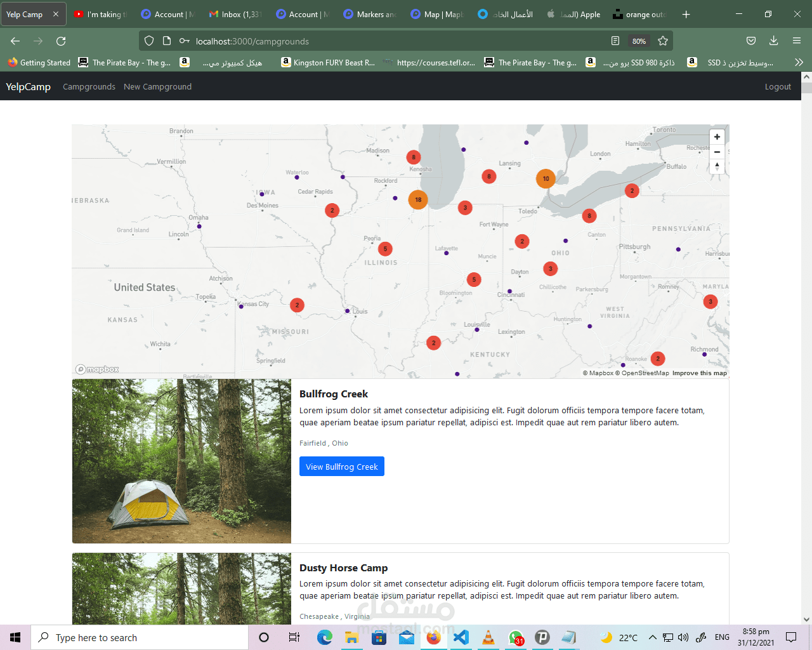This screenshot has width=812, height=650.
Task: Open File Explorer from taskbar
Action: pyautogui.click(x=352, y=637)
